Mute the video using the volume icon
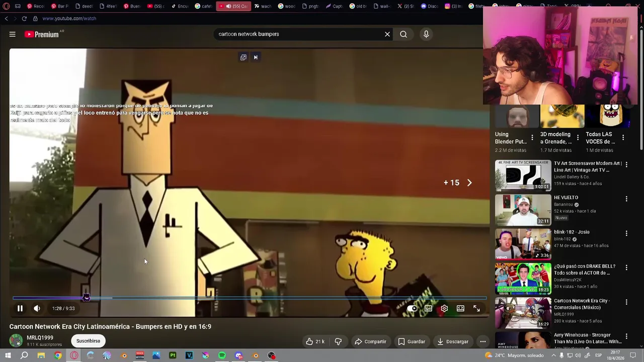The image size is (644, 362). point(37,308)
